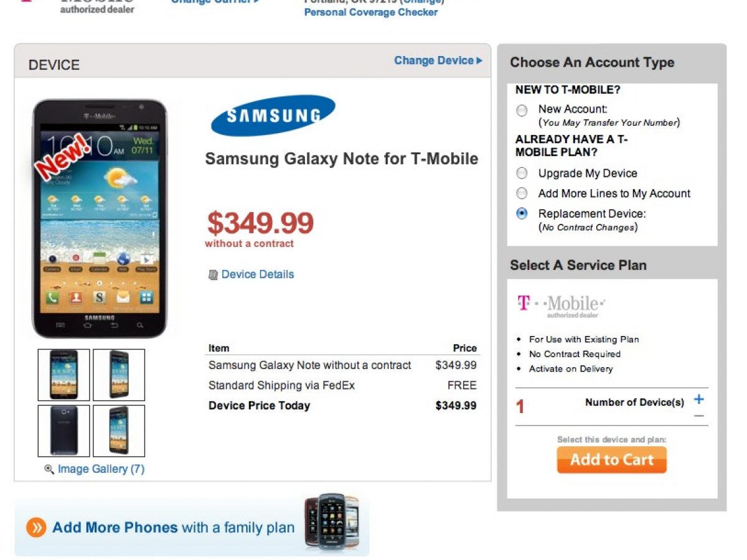Image resolution: width=747 pixels, height=560 pixels.
Task: Select the New Account radio button
Action: coord(522,111)
